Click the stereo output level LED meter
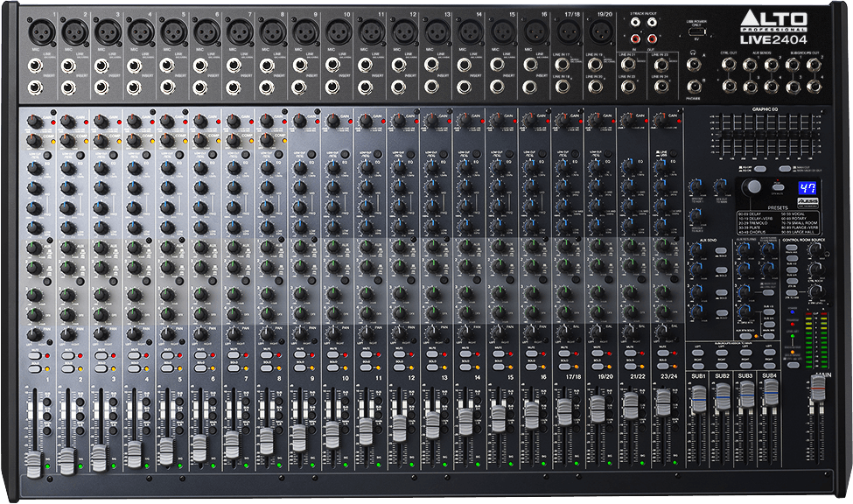The height and width of the screenshot is (504, 853). click(x=815, y=340)
